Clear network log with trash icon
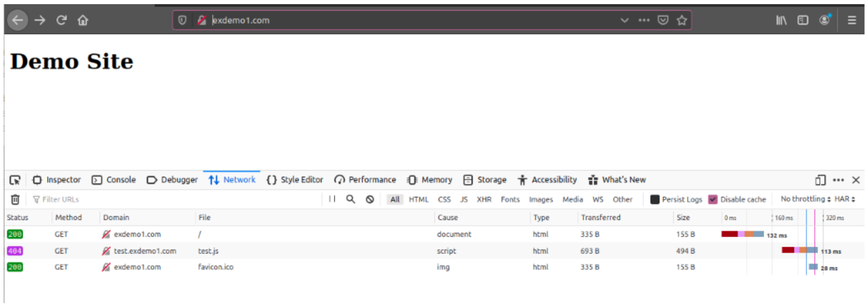 coord(15,199)
